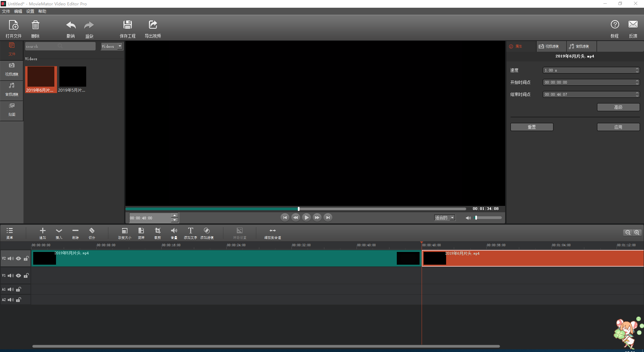Zoom out the timeline magnifier
The height and width of the screenshot is (352, 644).
point(628,232)
